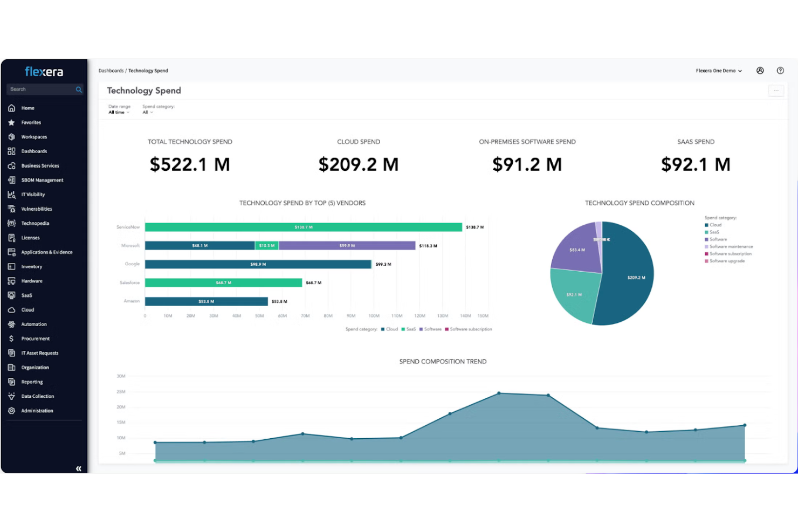Expand the Spend category filter dropdown

click(x=148, y=112)
